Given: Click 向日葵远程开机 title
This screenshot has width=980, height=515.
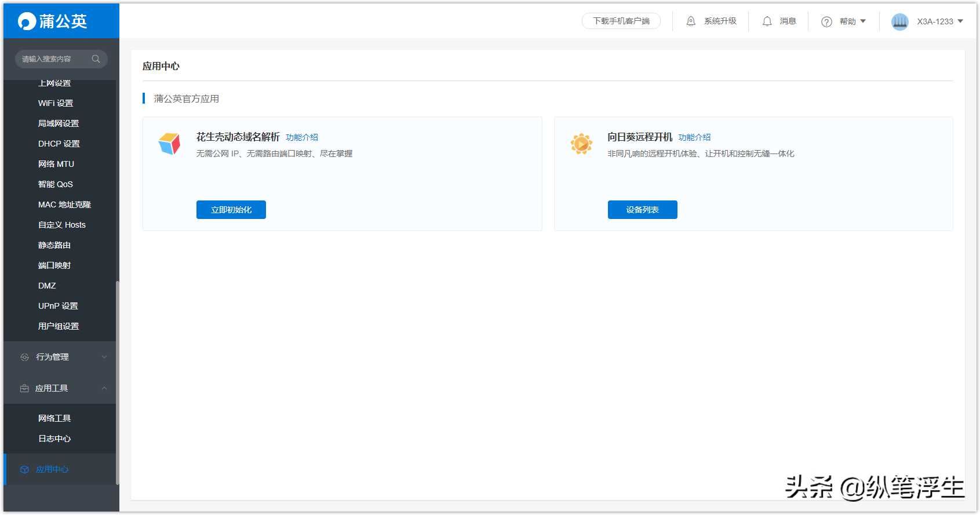Looking at the screenshot, I should [x=640, y=137].
